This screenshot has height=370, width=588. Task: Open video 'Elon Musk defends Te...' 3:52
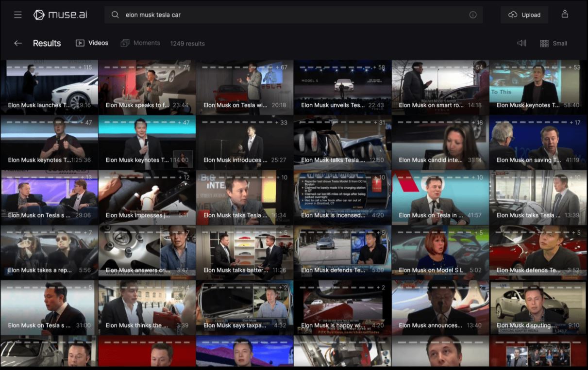pyautogui.click(x=538, y=253)
